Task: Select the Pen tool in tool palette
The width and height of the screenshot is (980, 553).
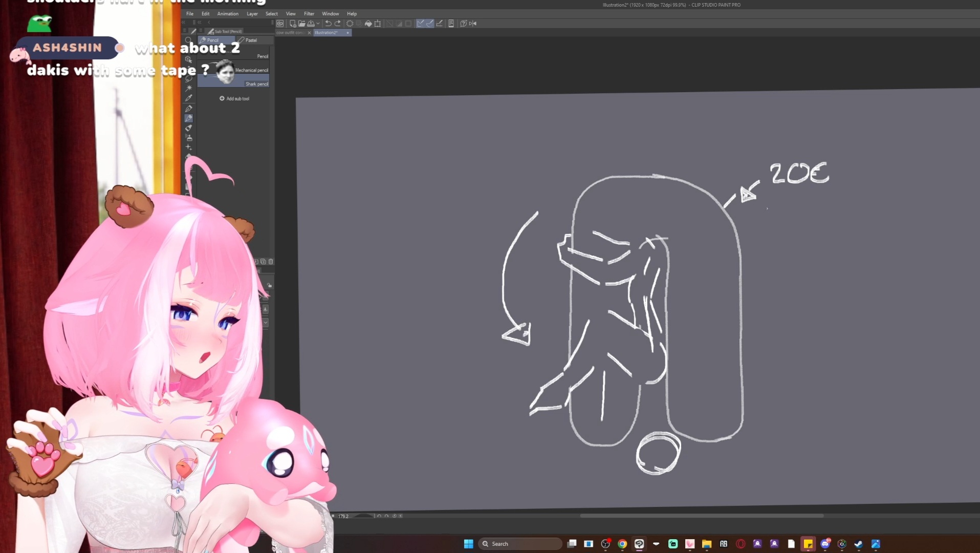Action: (188, 109)
